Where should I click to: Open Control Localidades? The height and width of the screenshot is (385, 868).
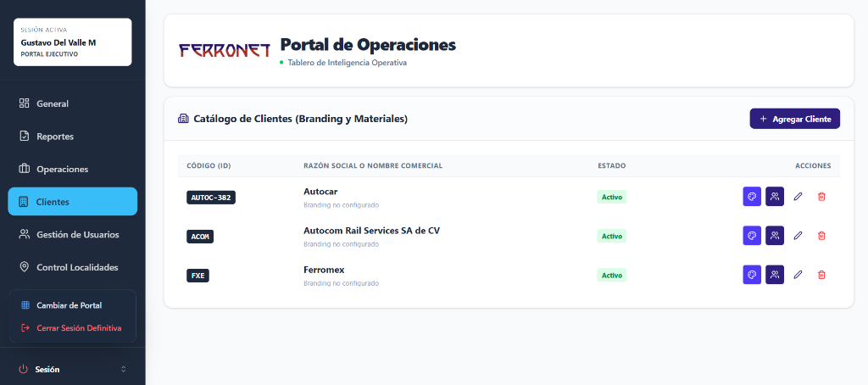click(73, 267)
